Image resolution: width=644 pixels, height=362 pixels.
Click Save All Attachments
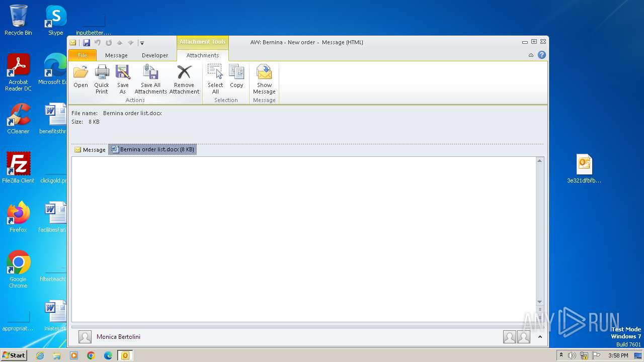tap(150, 79)
